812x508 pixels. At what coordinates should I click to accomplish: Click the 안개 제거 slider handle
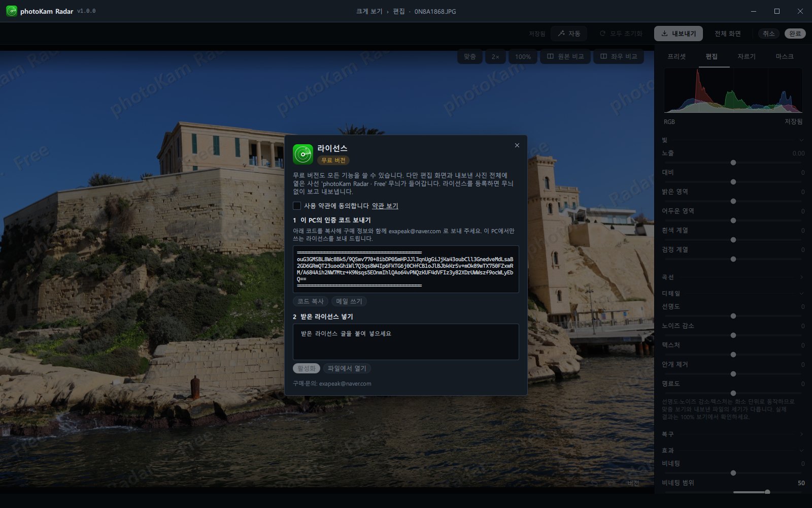tap(733, 374)
